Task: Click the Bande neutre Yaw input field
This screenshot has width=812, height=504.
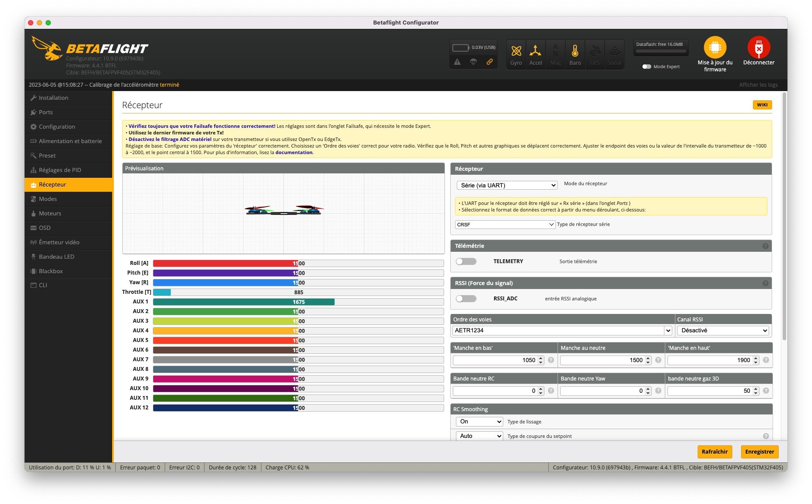Action: (x=606, y=391)
